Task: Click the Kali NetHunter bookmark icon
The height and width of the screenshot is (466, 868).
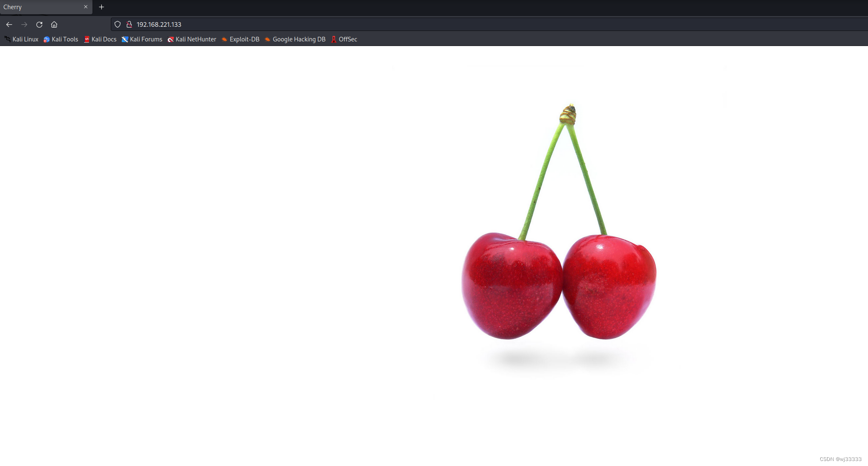Action: 170,39
